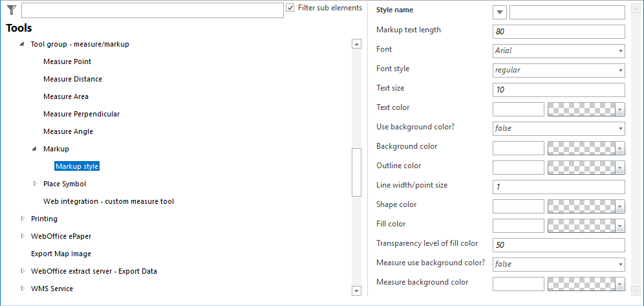This screenshot has width=644, height=306.
Task: Select Export Map Image item
Action: (x=61, y=254)
